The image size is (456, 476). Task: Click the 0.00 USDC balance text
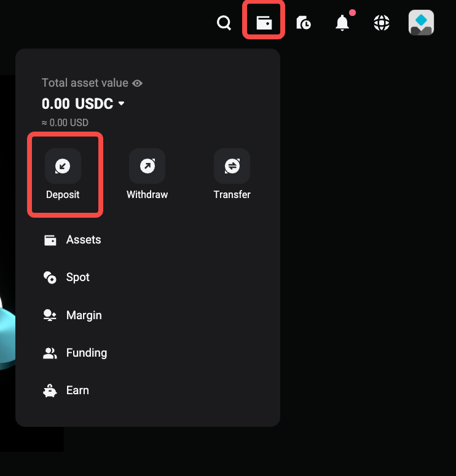[x=77, y=103]
